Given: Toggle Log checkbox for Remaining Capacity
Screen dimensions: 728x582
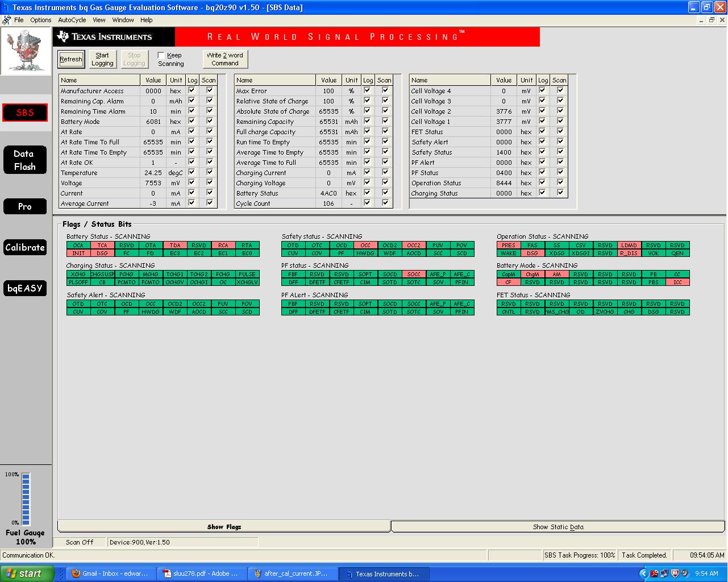Looking at the screenshot, I should click(367, 121).
